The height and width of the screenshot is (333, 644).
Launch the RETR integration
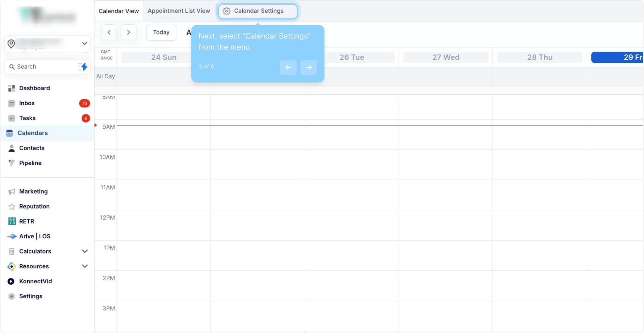[27, 221]
